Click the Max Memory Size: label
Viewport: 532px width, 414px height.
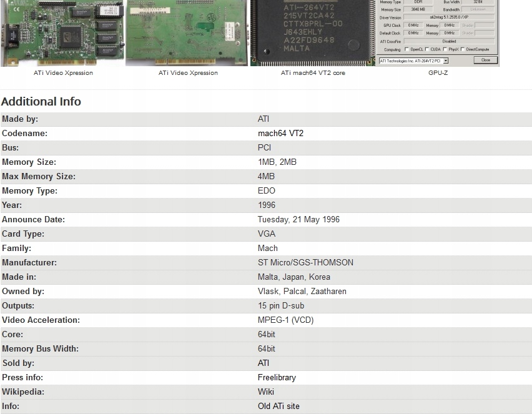pyautogui.click(x=39, y=177)
